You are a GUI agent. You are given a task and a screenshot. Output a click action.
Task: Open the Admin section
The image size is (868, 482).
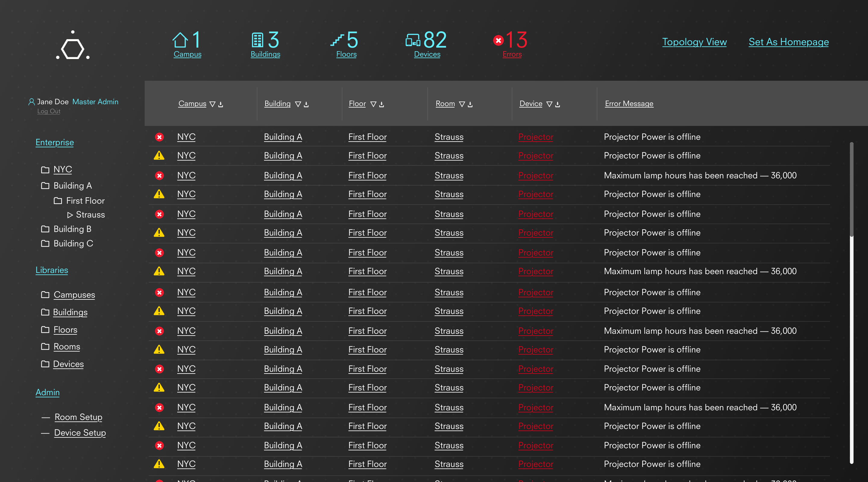pos(48,393)
